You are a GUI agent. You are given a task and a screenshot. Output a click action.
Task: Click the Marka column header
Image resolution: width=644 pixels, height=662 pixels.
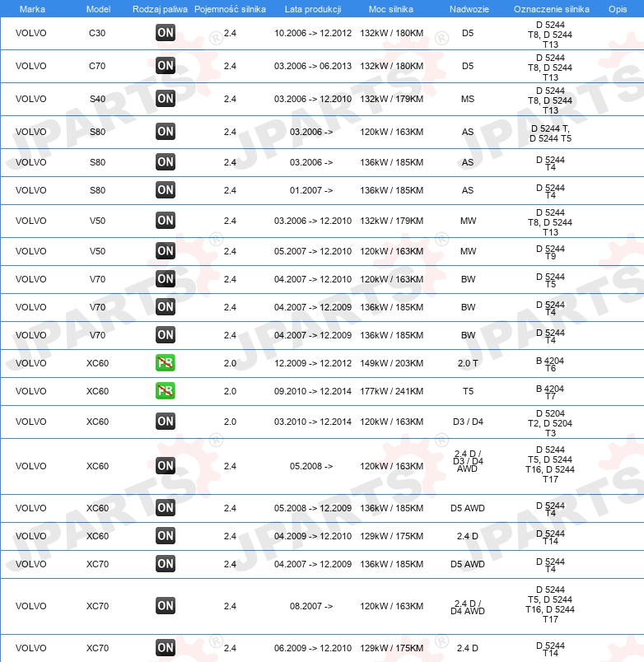tap(32, 9)
